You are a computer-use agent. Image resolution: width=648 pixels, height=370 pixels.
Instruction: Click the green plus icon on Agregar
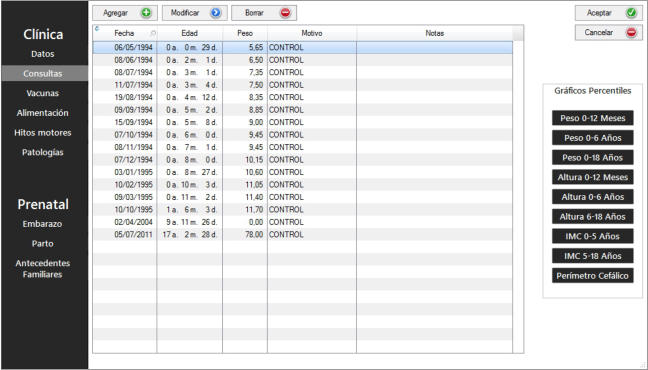(x=146, y=13)
